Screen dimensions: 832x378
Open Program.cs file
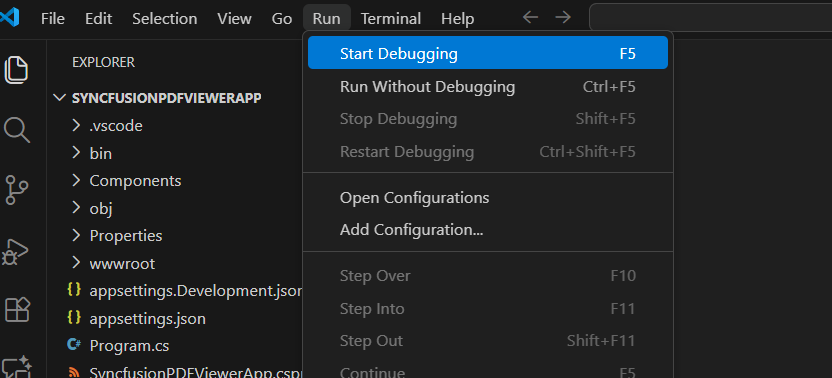coord(129,346)
